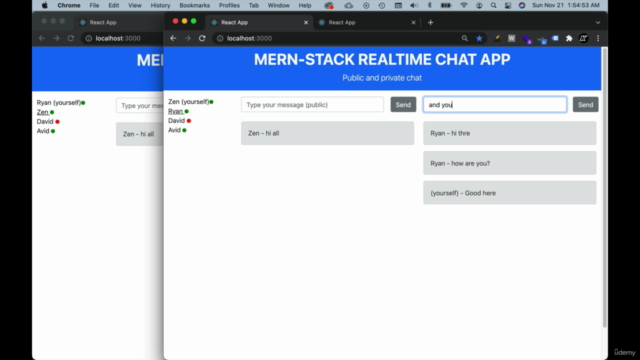
Task: Select user Zen in the background window
Action: pyautogui.click(x=42, y=112)
